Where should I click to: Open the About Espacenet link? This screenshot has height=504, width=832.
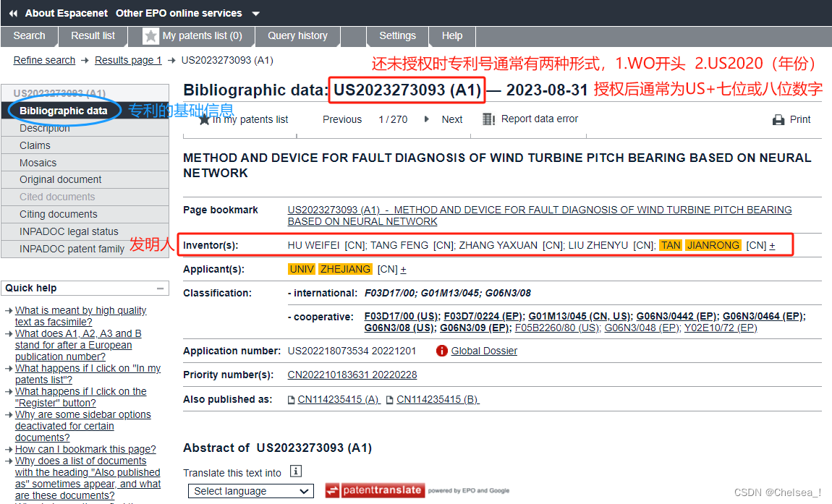tap(67, 13)
